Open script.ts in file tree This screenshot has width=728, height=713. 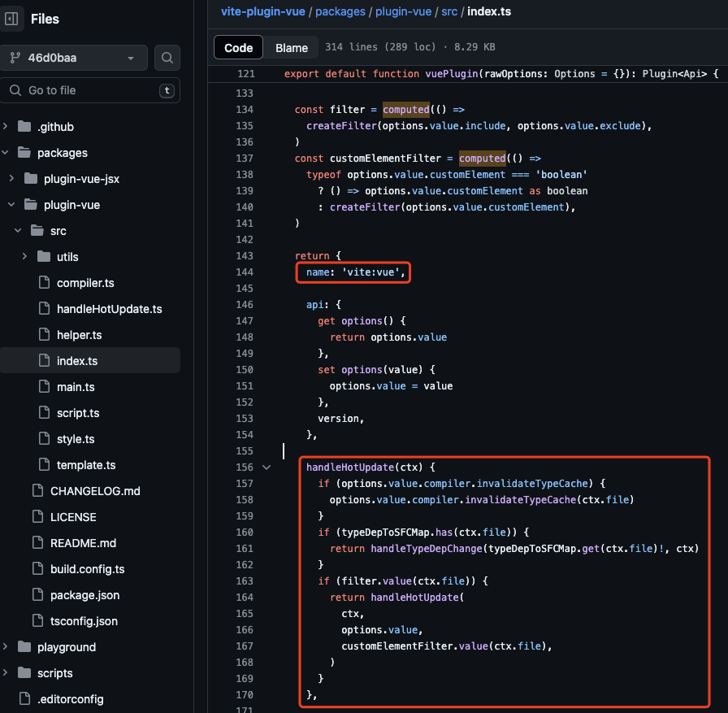[78, 413]
